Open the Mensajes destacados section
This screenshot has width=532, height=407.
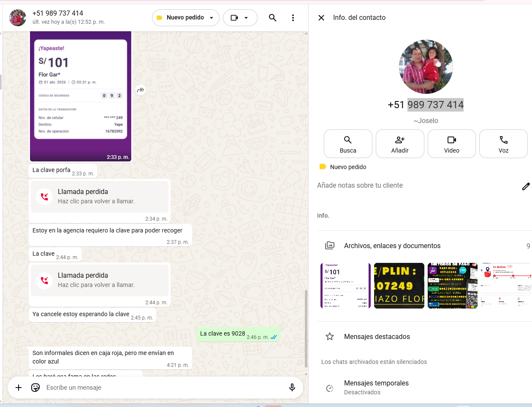[377, 336]
